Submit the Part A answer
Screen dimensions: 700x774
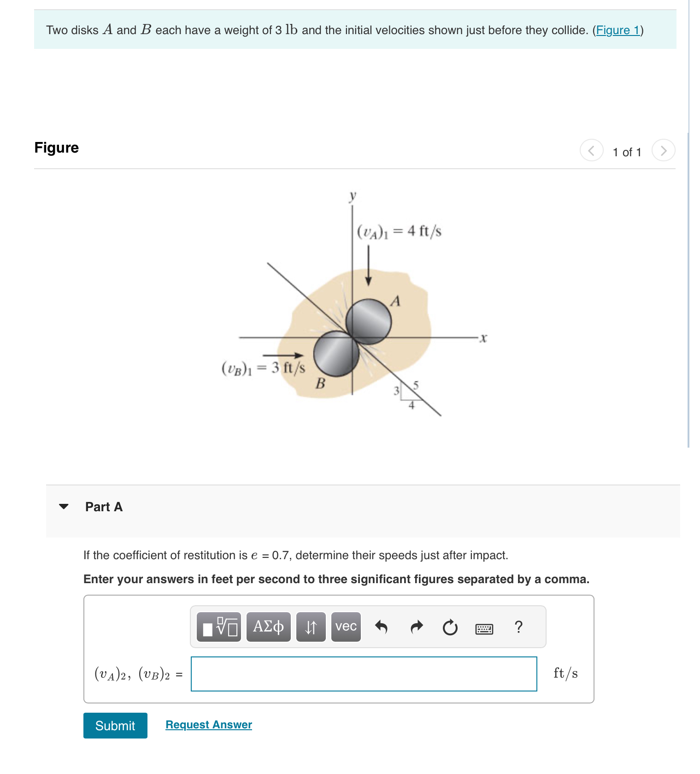point(115,726)
